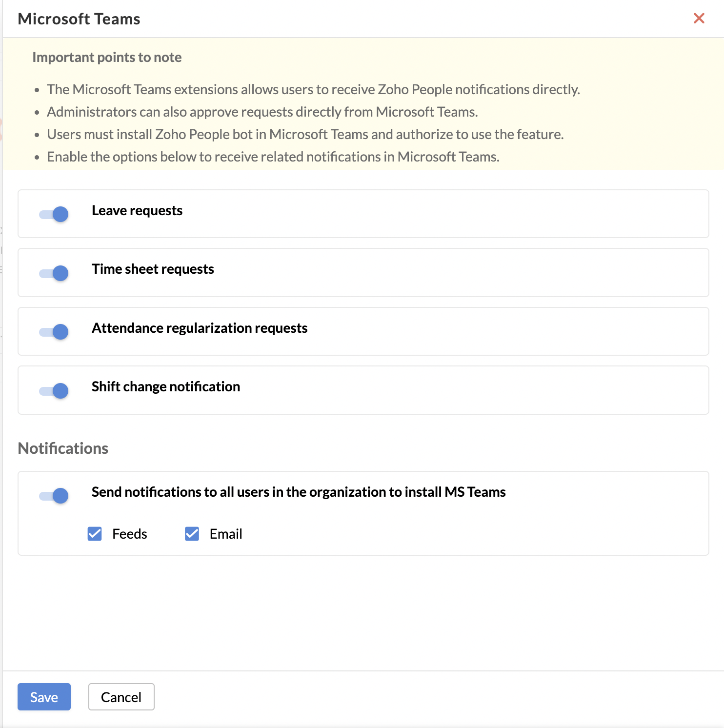Uncheck the Feeds checkbox
This screenshot has height=728, width=724.
click(95, 534)
